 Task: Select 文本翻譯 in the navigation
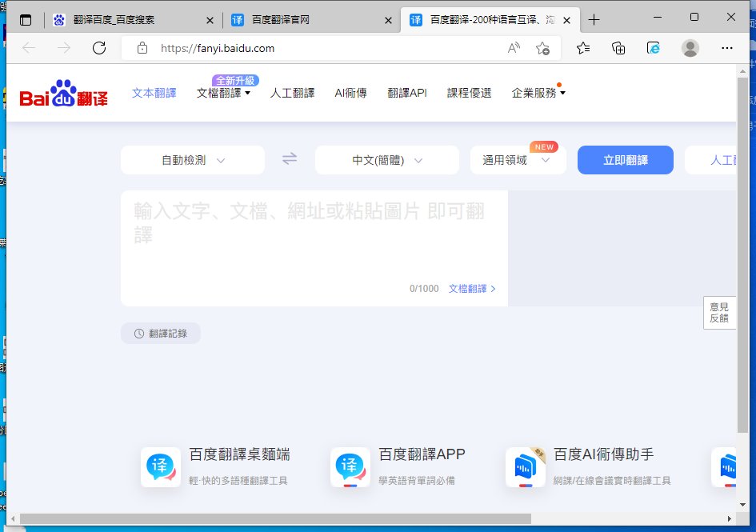click(154, 93)
